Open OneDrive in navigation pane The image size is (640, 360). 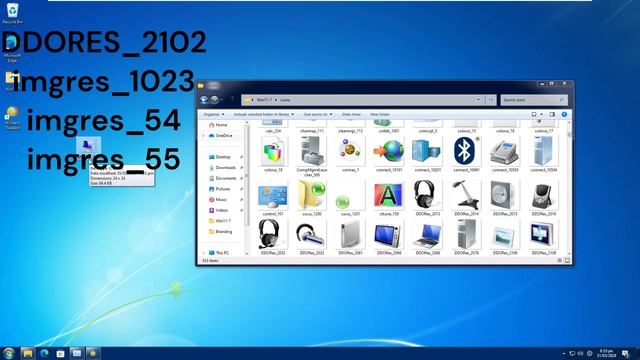220,136
